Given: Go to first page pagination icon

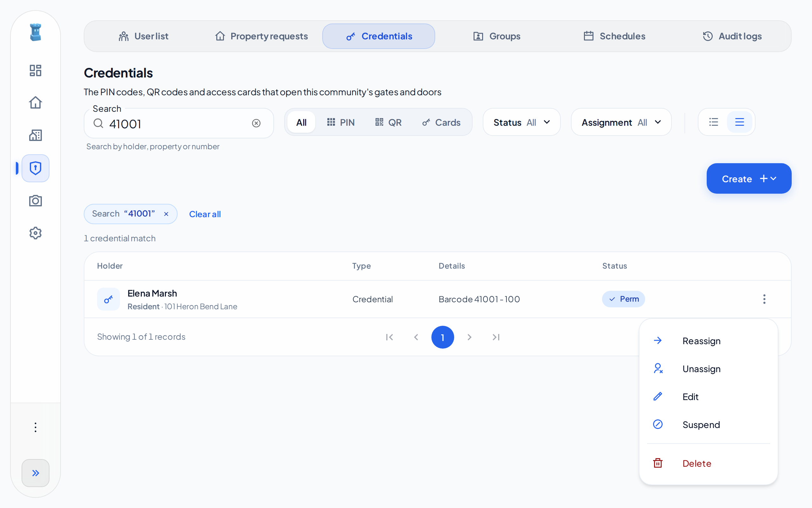Looking at the screenshot, I should pyautogui.click(x=389, y=337).
